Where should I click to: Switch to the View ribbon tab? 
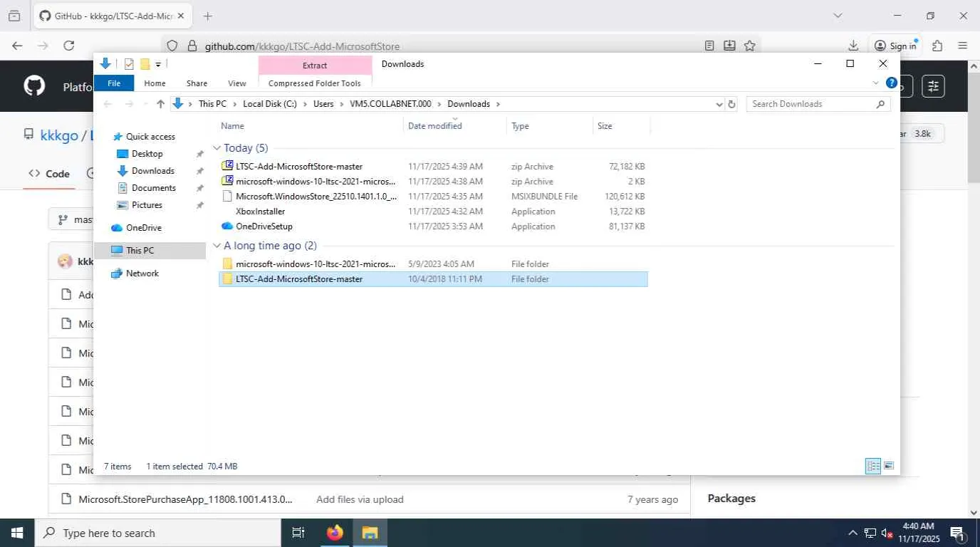(237, 83)
